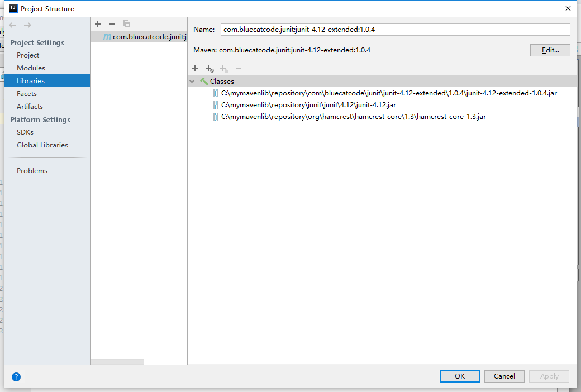Screen dimensions: 581x392
Task: Click the exclude icon in the roots toolbar
Action: coord(224,69)
